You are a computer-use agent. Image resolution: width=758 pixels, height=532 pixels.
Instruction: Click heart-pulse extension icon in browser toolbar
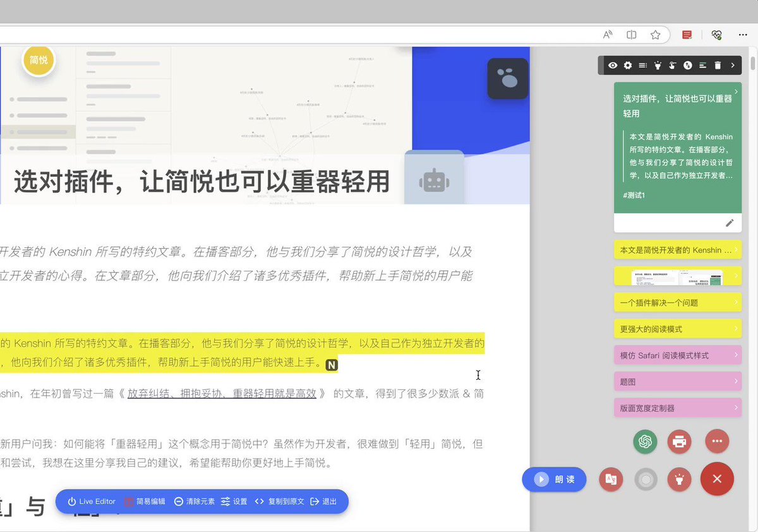point(716,35)
